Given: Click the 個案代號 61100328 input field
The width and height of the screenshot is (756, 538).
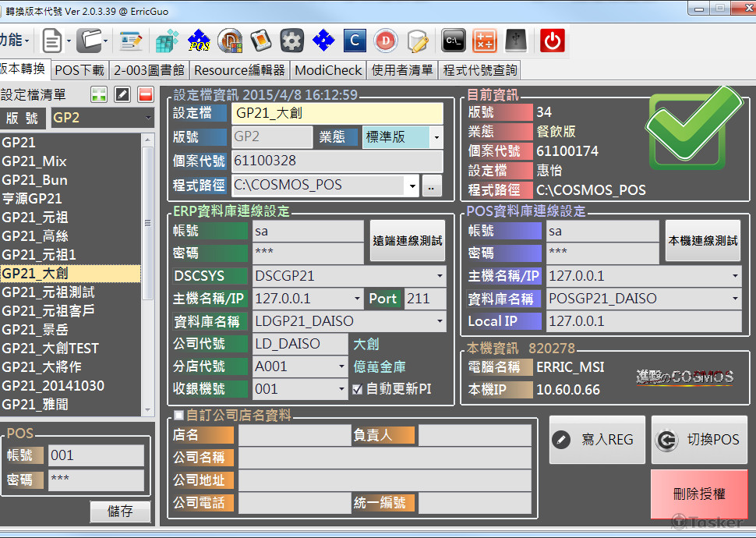Looking at the screenshot, I should click(337, 161).
